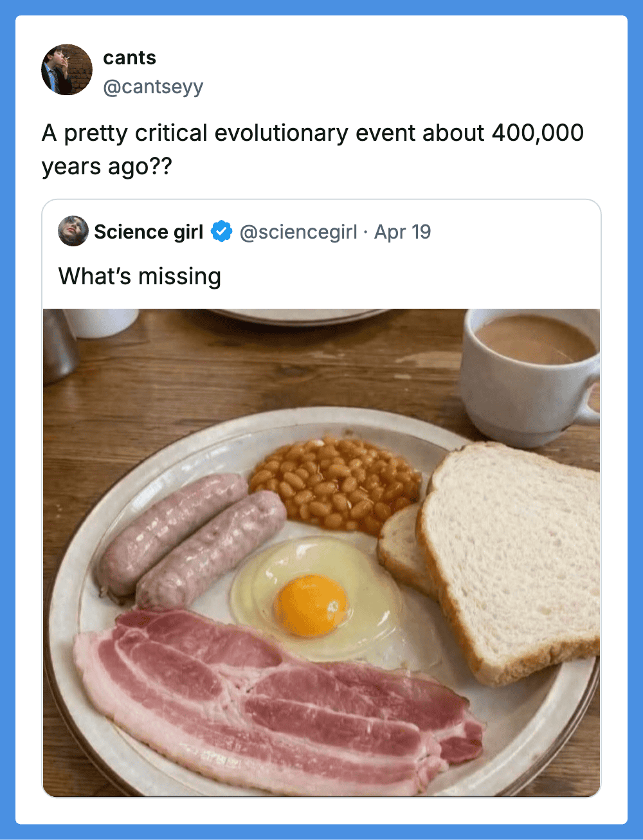The width and height of the screenshot is (643, 840).
Task: Click the metal shaker in photo corner
Action: [58, 344]
